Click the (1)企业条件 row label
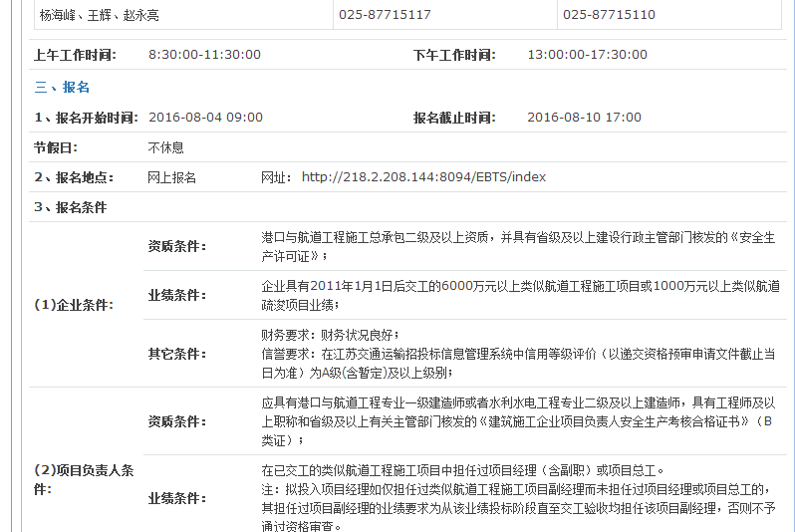This screenshot has width=795, height=532. point(74,304)
